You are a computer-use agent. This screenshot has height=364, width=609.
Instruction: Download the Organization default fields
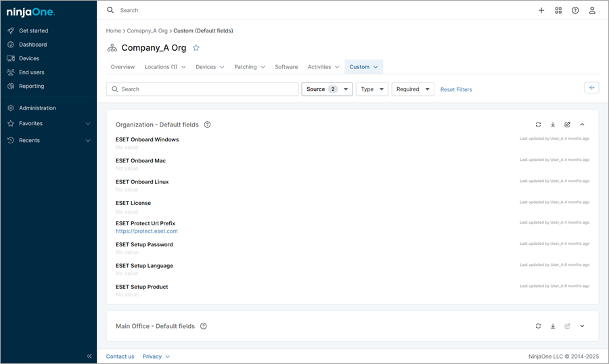[553, 124]
